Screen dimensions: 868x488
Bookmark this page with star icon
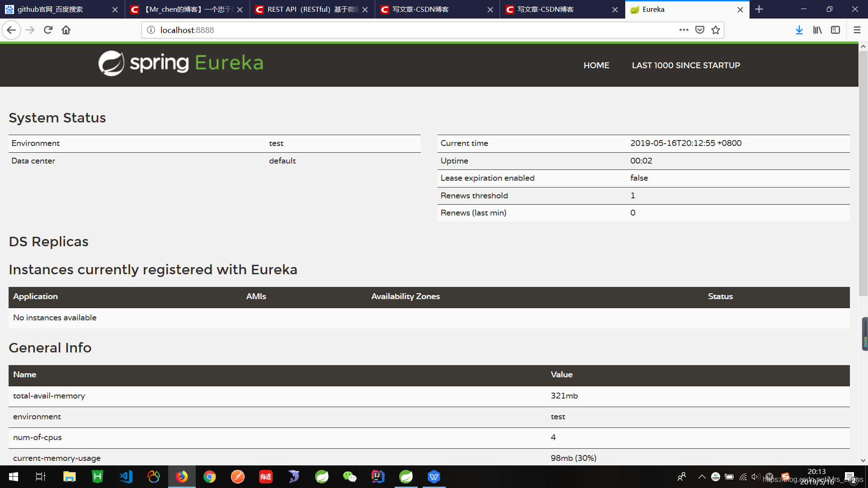click(x=715, y=30)
